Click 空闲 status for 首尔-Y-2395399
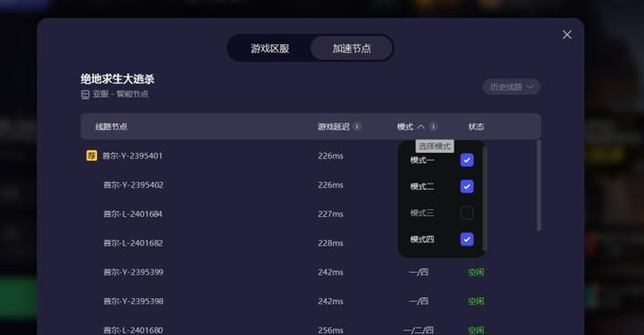This screenshot has width=644, height=335. 476,272
